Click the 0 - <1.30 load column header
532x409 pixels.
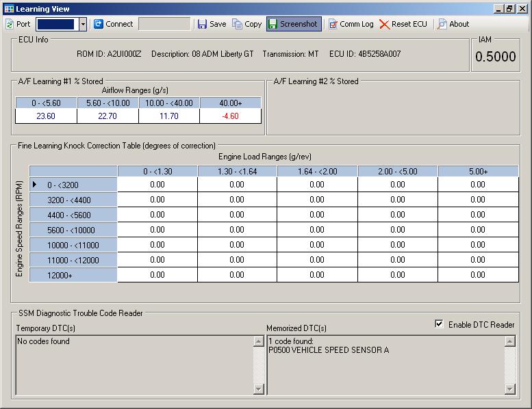[x=157, y=172]
